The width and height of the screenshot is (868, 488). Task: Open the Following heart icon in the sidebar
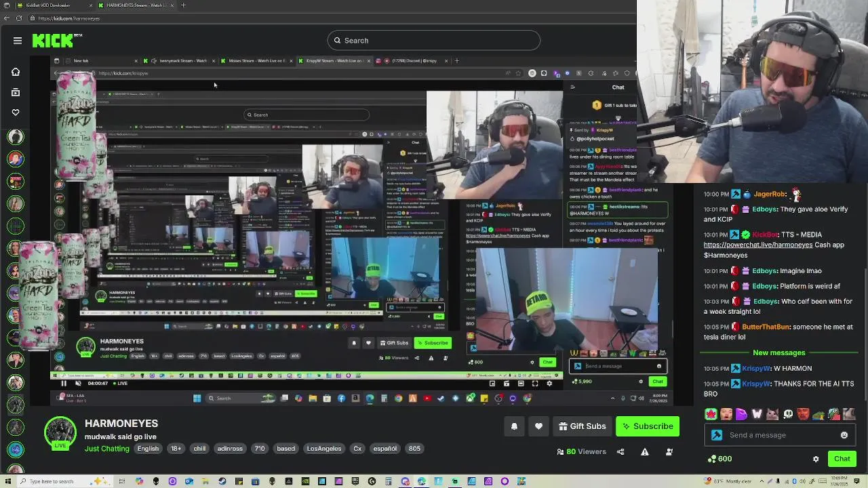pos(16,113)
